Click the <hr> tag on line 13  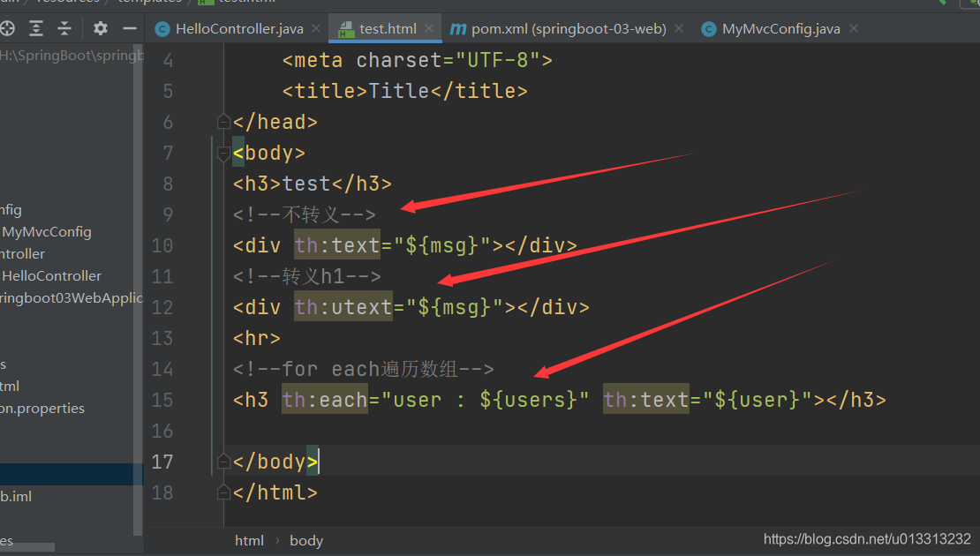(257, 338)
